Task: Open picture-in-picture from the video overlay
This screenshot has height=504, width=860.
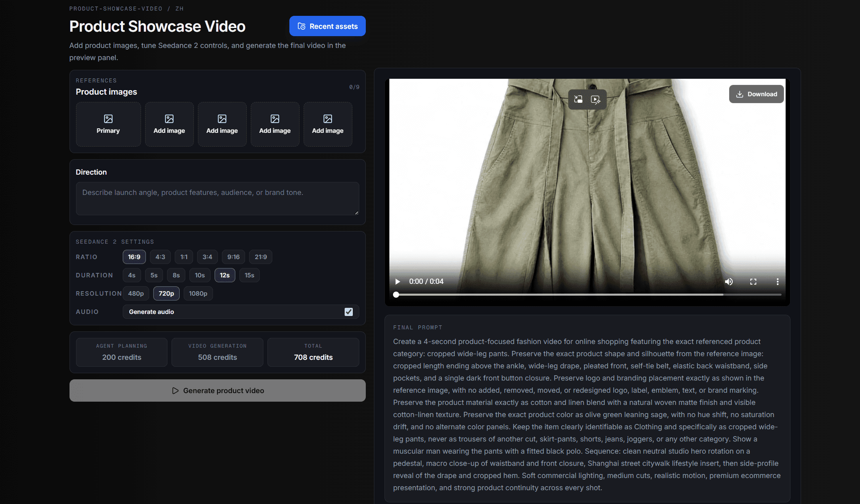Action: tap(578, 100)
